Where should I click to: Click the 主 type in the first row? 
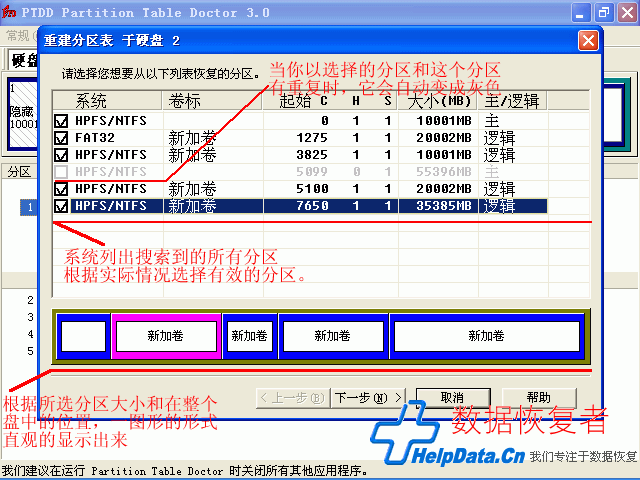click(x=491, y=121)
